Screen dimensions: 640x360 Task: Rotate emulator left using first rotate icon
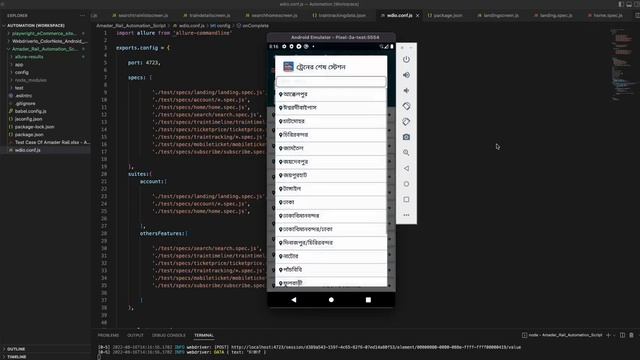click(x=406, y=106)
